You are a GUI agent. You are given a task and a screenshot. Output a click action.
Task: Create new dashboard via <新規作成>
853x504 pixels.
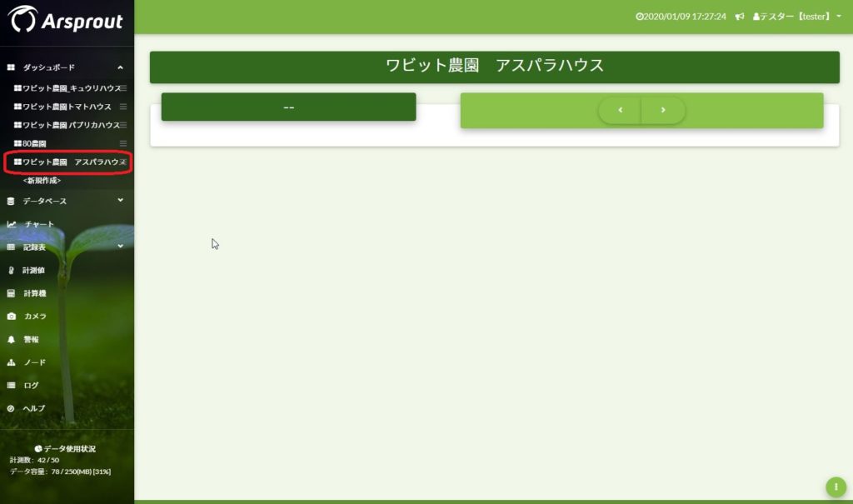42,180
